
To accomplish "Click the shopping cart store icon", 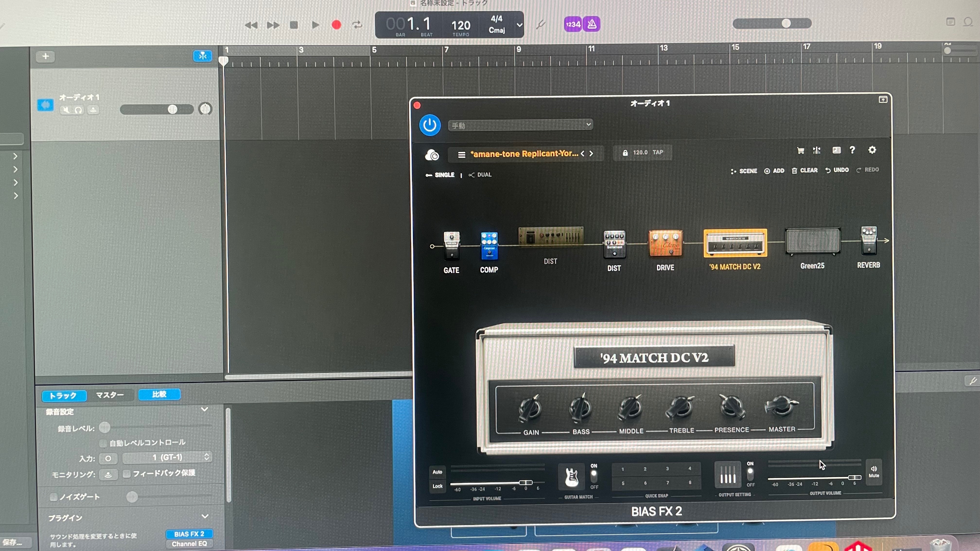I will 800,151.
